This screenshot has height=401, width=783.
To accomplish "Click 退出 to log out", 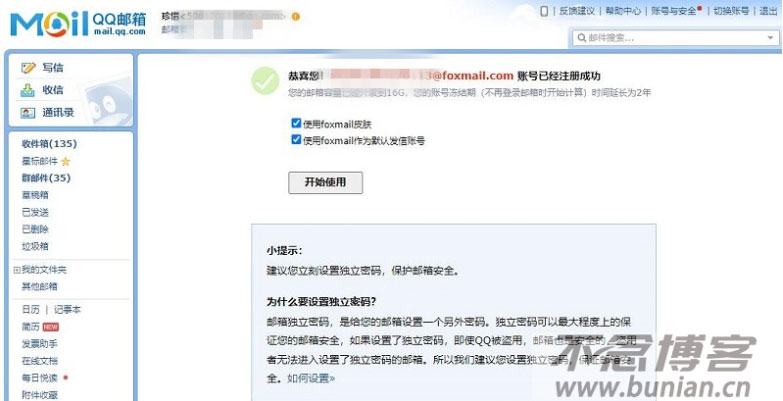I will [768, 11].
